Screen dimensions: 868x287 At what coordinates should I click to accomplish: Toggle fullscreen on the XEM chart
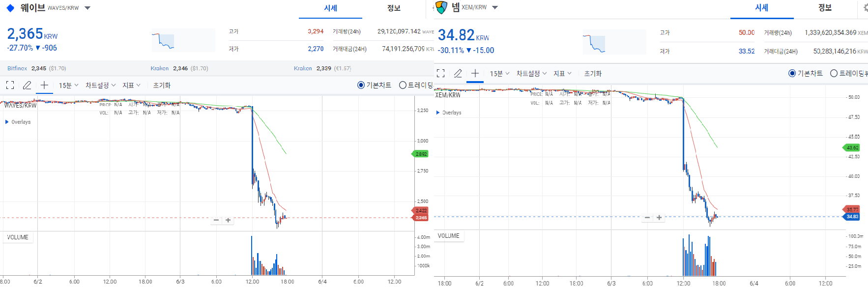coord(441,73)
